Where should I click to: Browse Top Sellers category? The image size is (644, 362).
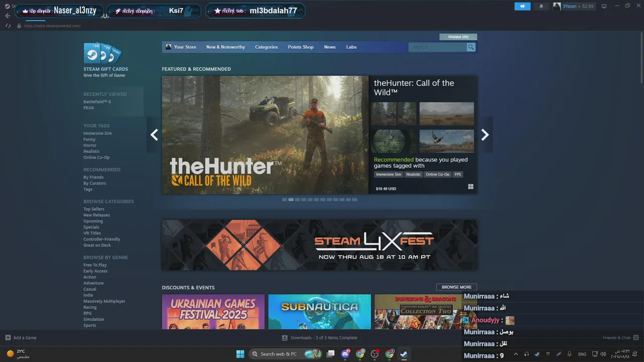pyautogui.click(x=94, y=209)
